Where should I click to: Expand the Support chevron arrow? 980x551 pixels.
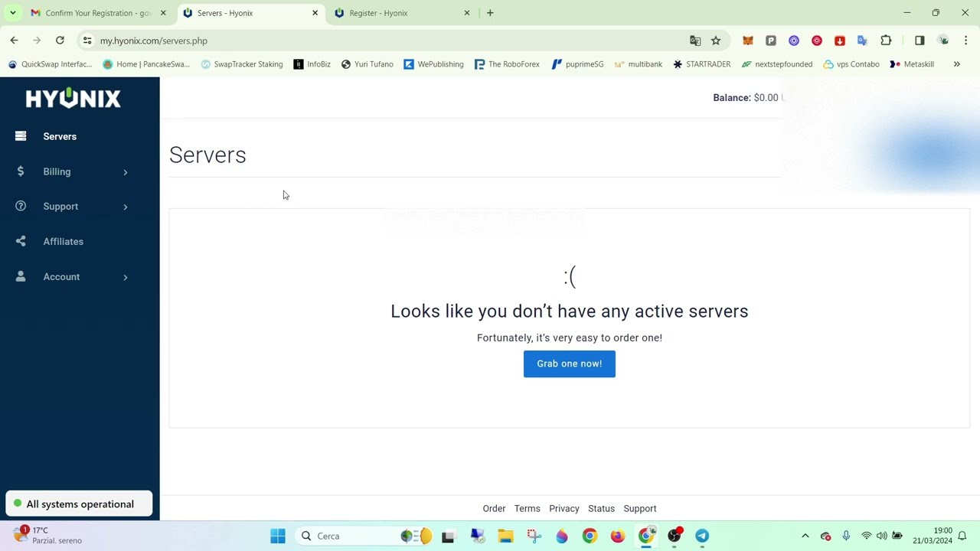tap(126, 207)
